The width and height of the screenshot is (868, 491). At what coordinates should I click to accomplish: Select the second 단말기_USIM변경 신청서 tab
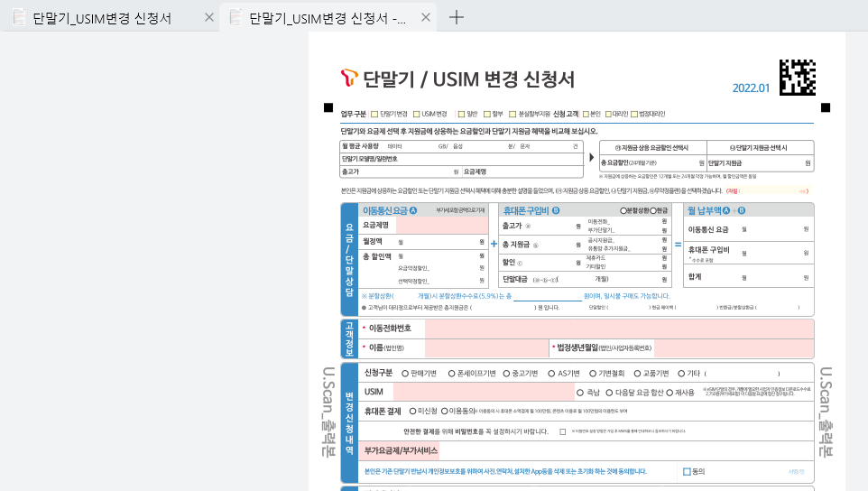tap(327, 18)
